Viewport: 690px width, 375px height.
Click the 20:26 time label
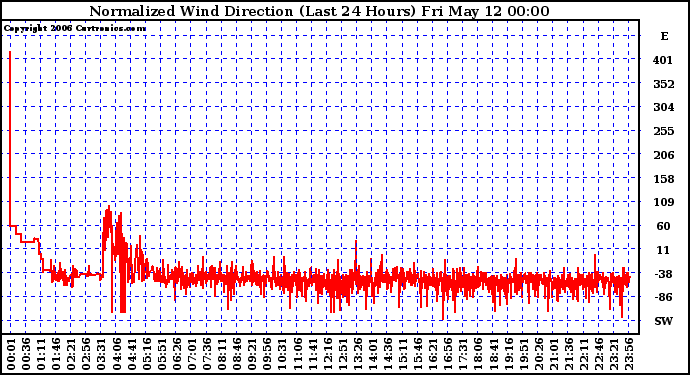pos(538,354)
